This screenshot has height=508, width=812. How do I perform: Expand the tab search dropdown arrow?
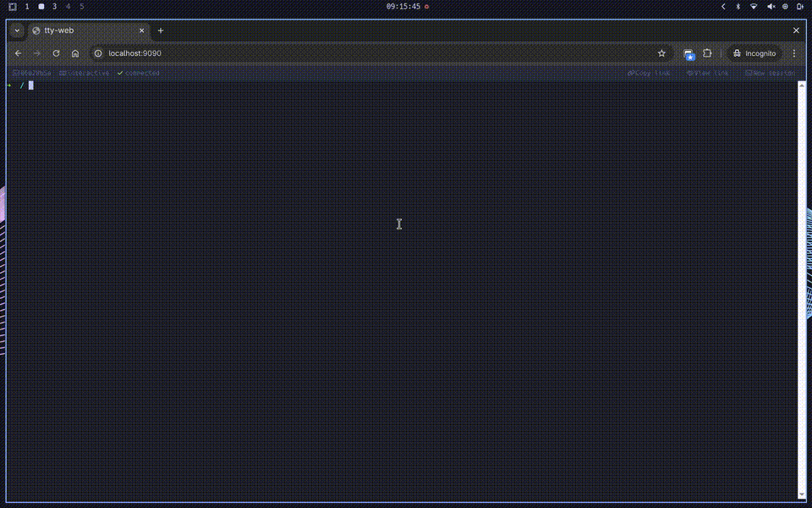pos(17,30)
